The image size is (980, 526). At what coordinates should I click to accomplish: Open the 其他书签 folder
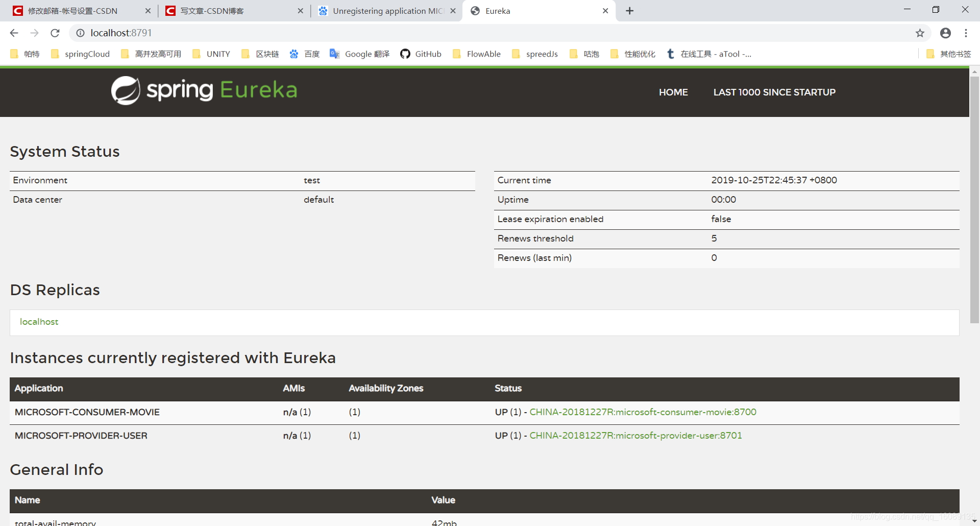(949, 54)
